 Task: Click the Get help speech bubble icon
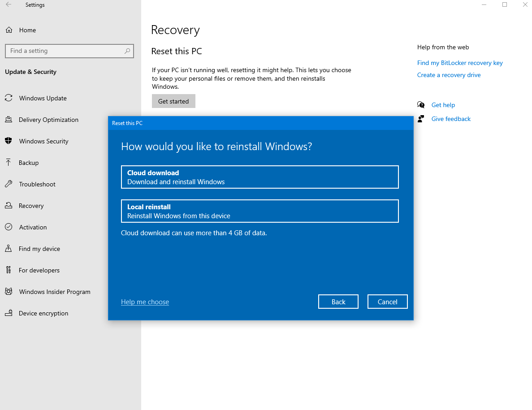point(421,104)
